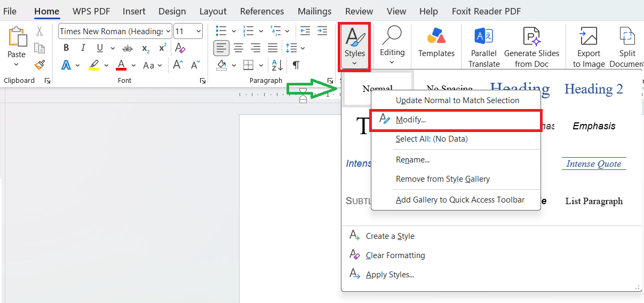This screenshot has height=303, width=644.
Task: Open the font name combo box
Action: [115, 32]
